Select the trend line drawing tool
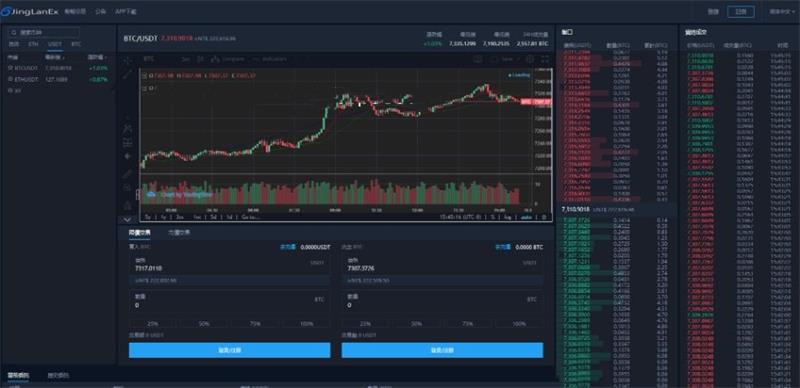The width and height of the screenshot is (800, 388). (128, 75)
